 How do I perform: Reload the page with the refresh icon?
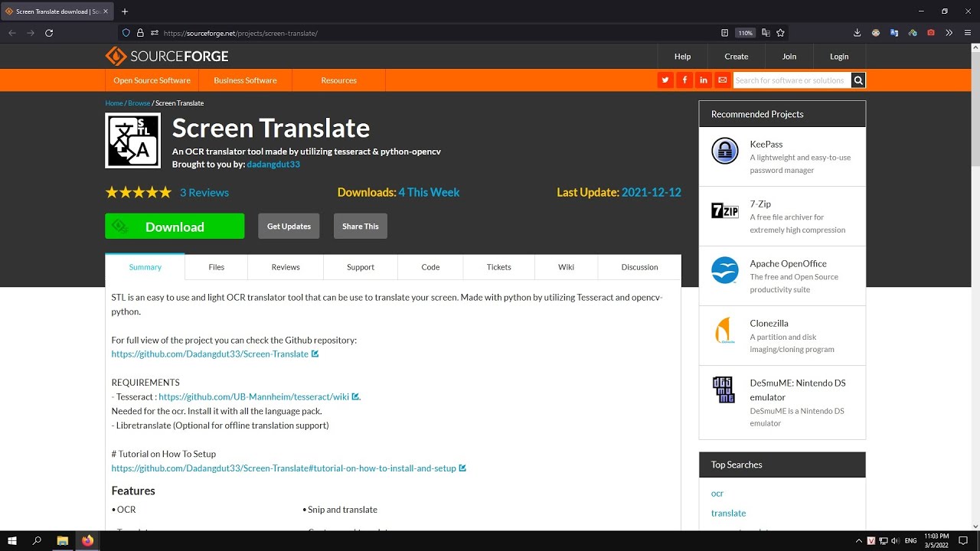[x=49, y=33]
